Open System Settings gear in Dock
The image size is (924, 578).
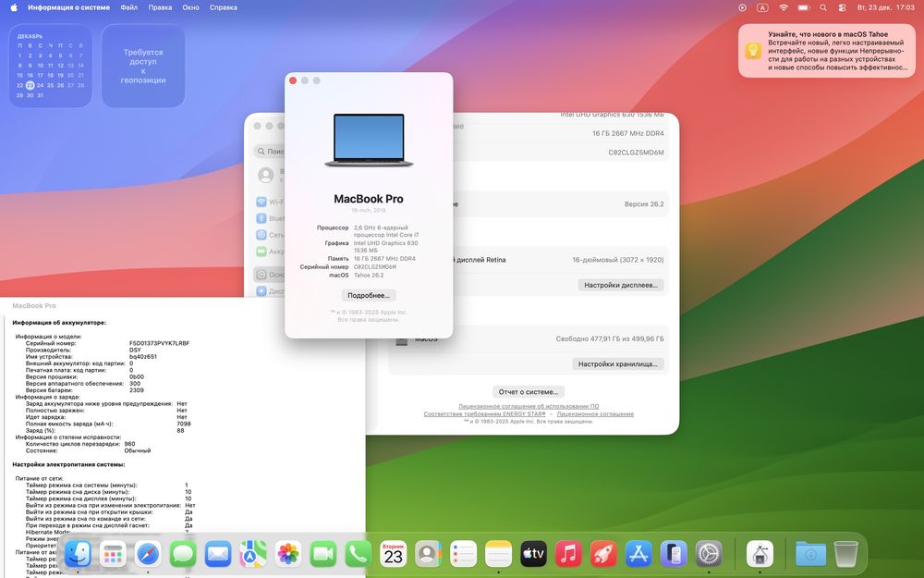coord(709,554)
